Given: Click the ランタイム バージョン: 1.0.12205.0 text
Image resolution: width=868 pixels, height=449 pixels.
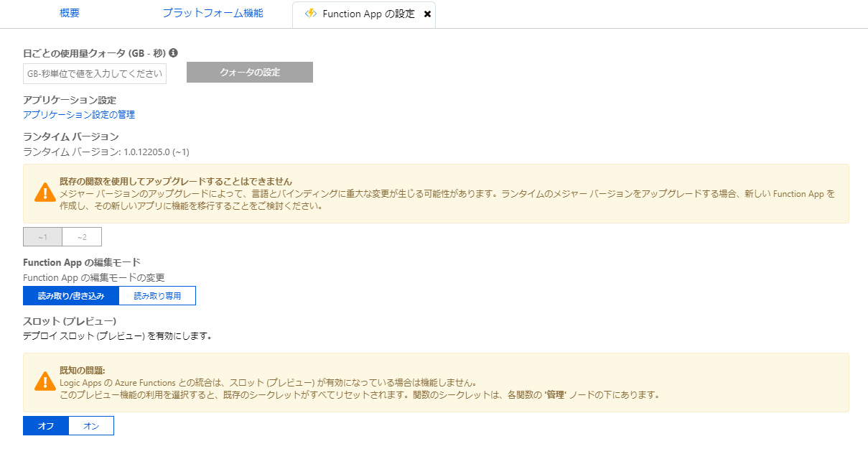Looking at the screenshot, I should tap(106, 152).
